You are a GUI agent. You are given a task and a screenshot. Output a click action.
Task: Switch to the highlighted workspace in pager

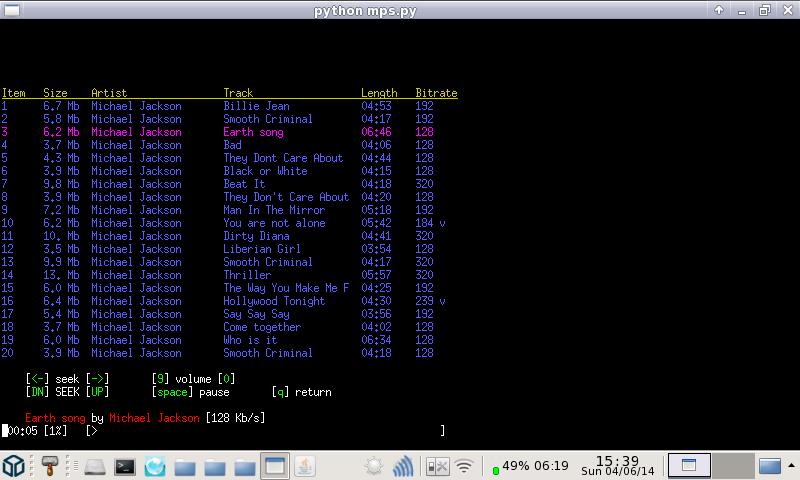click(689, 466)
